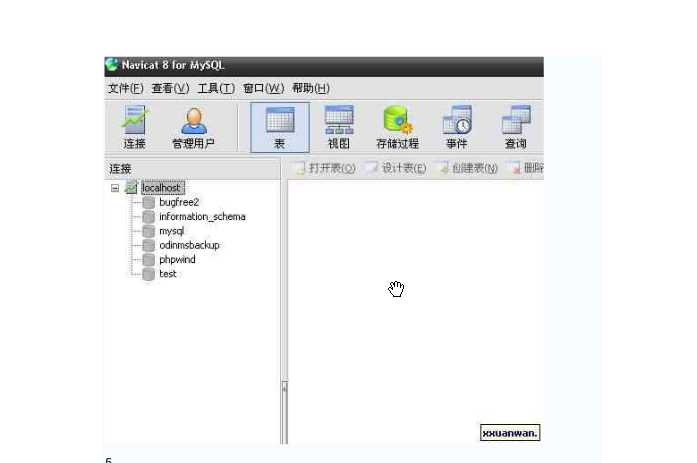
Task: Click the information_schema database icon
Action: click(x=148, y=217)
